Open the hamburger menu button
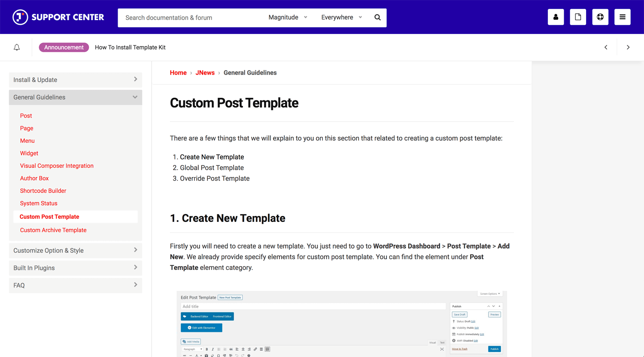This screenshot has width=644, height=357. click(622, 17)
